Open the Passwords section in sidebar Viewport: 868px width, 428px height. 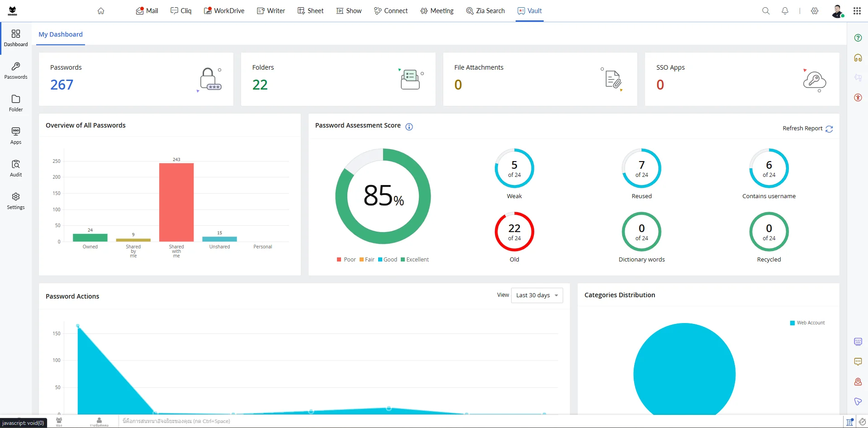tap(16, 71)
